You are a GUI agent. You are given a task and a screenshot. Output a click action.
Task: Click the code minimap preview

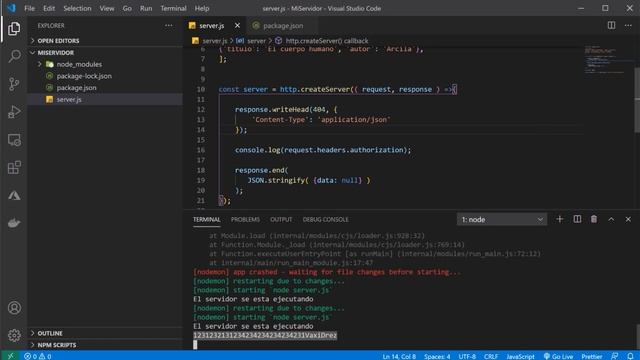608,59
